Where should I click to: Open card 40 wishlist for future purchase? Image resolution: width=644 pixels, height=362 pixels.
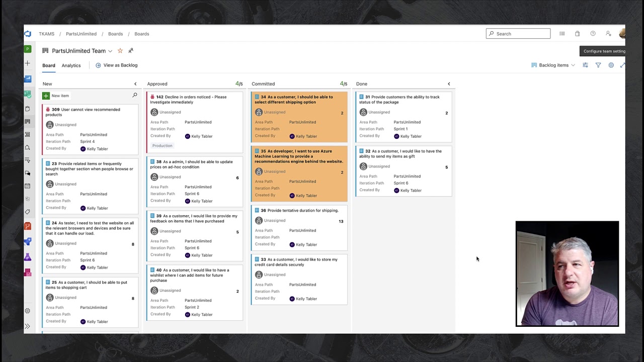click(x=190, y=275)
